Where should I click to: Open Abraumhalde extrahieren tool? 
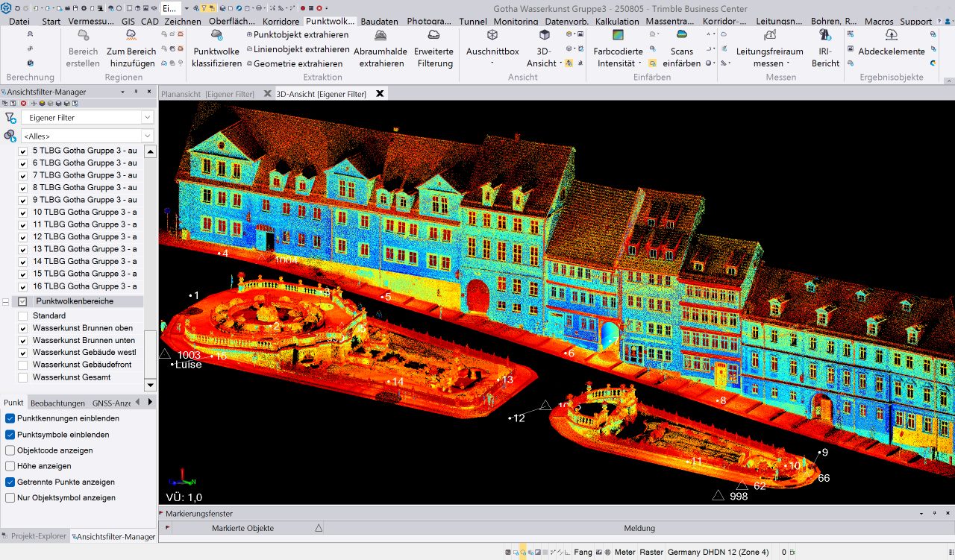(x=380, y=36)
